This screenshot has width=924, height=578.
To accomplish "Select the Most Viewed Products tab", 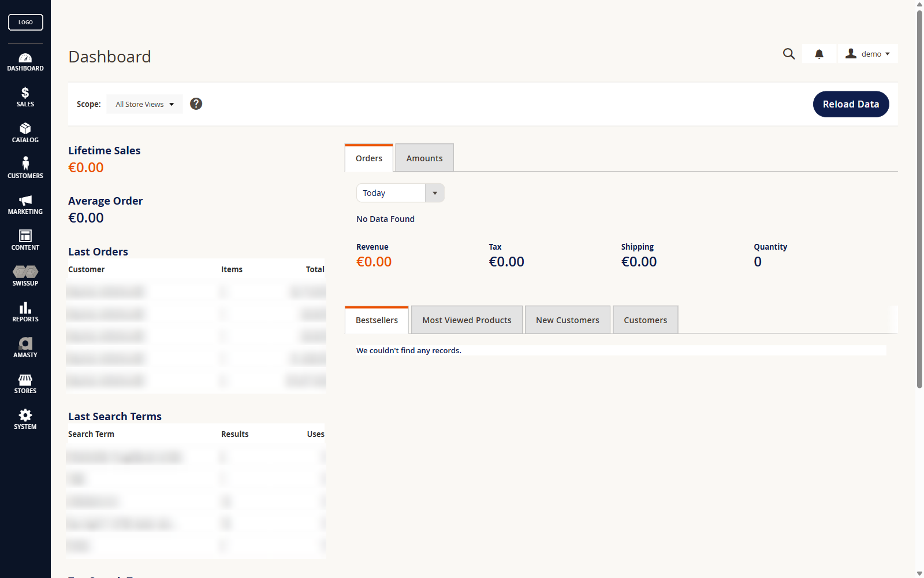I will coord(467,320).
